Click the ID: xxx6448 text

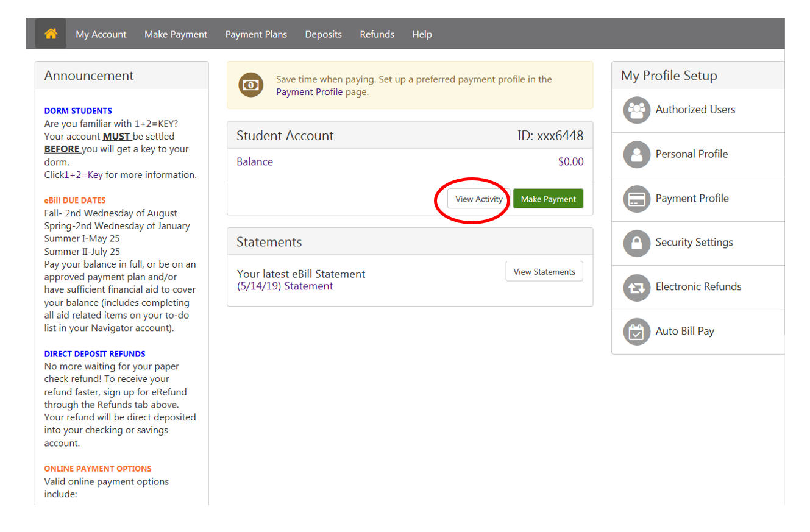coord(550,135)
